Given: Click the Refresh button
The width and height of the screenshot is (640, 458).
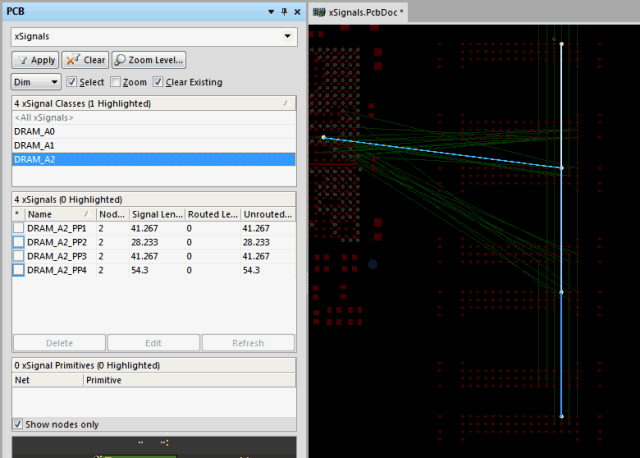Looking at the screenshot, I should 248,343.
